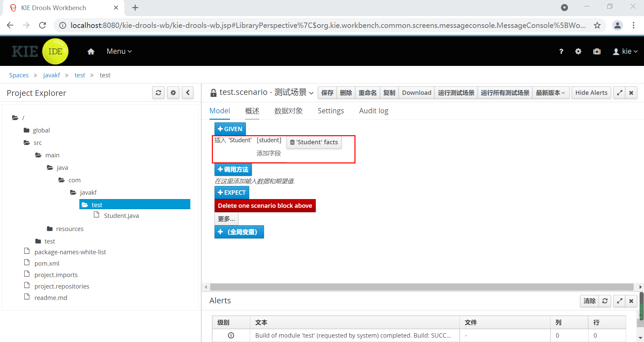Open the help question mark icon
Viewport: 644px width, 342px height.
(x=561, y=51)
